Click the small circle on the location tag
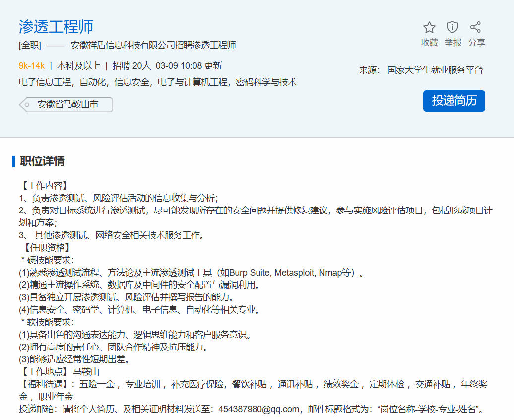The height and width of the screenshot is (420, 514). (27, 105)
